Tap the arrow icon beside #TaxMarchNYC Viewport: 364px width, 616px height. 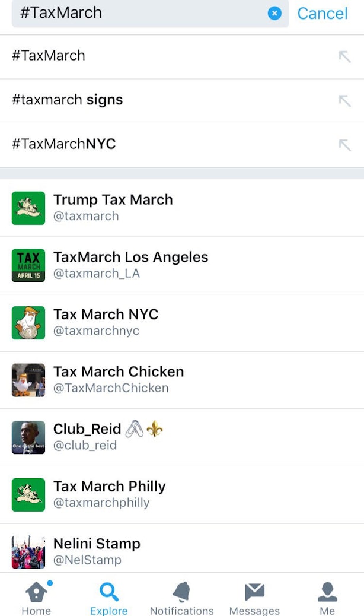345,145
